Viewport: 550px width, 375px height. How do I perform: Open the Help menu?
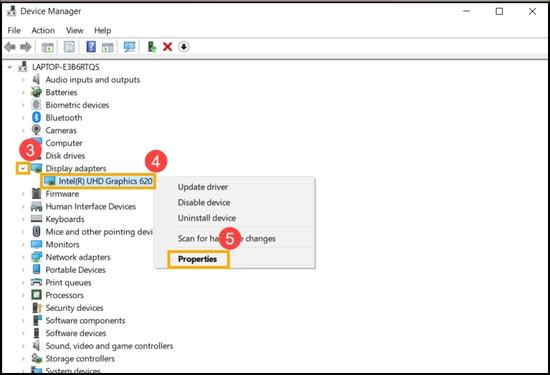tap(102, 31)
